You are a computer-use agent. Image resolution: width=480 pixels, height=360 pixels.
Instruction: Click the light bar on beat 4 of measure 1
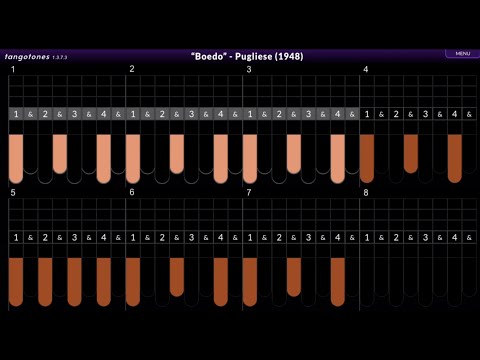[104, 159]
